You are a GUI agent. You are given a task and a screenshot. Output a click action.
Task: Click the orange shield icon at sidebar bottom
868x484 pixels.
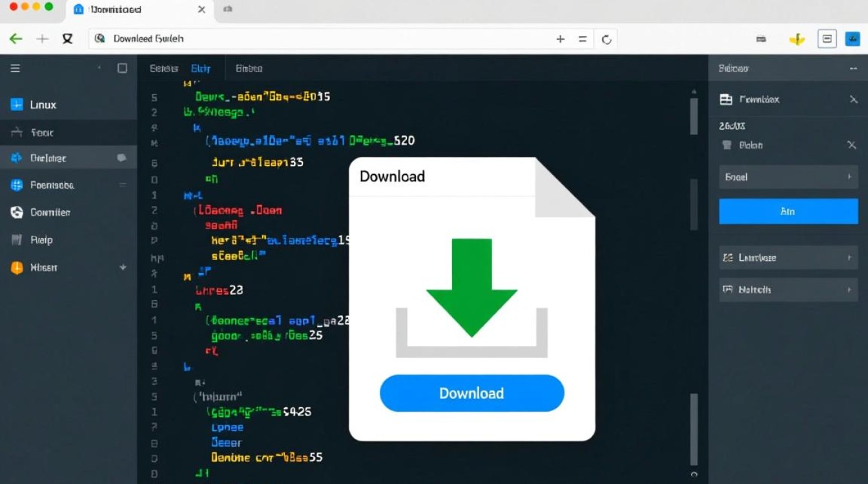coord(15,267)
